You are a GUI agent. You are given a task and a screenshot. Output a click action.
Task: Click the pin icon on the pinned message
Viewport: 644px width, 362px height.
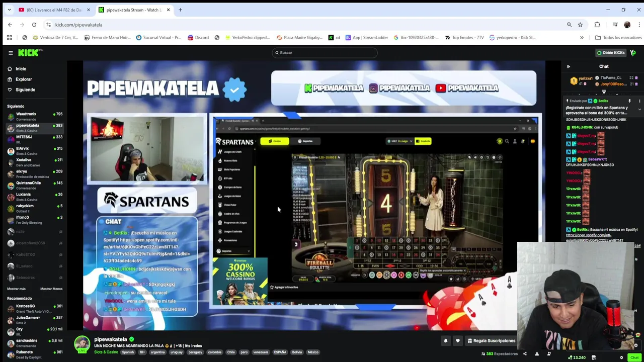(x=629, y=101)
